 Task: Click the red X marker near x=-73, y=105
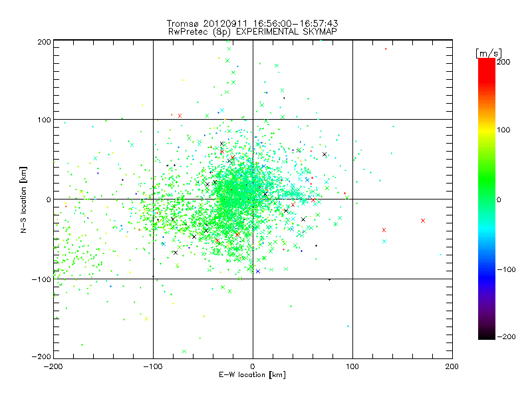click(x=180, y=116)
